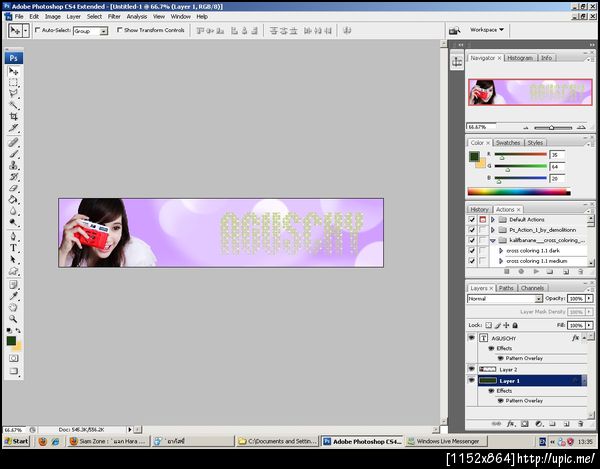Select the Healing Brush tool
The image size is (600, 469).
tap(13, 142)
